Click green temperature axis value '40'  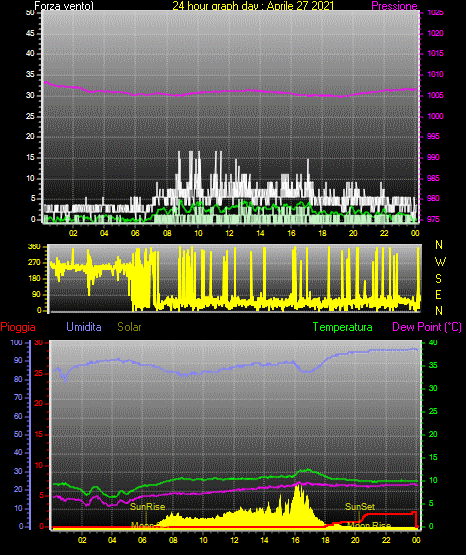[433, 342]
